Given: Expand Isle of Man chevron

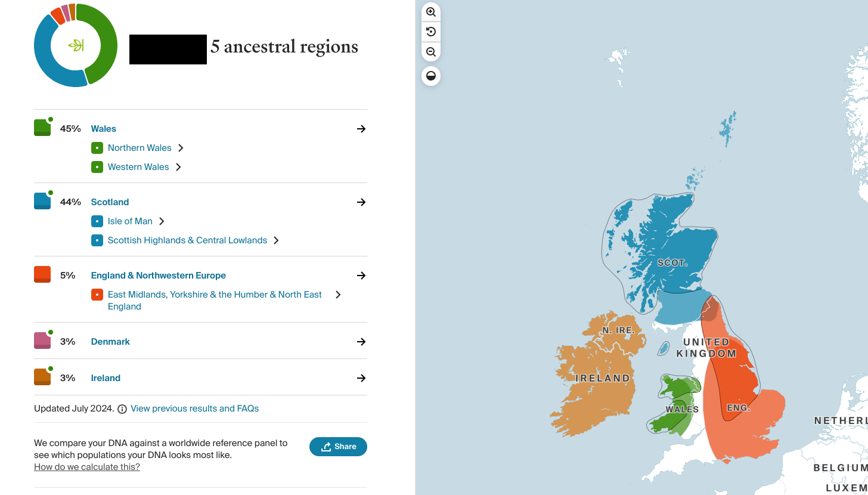Looking at the screenshot, I should point(162,221).
